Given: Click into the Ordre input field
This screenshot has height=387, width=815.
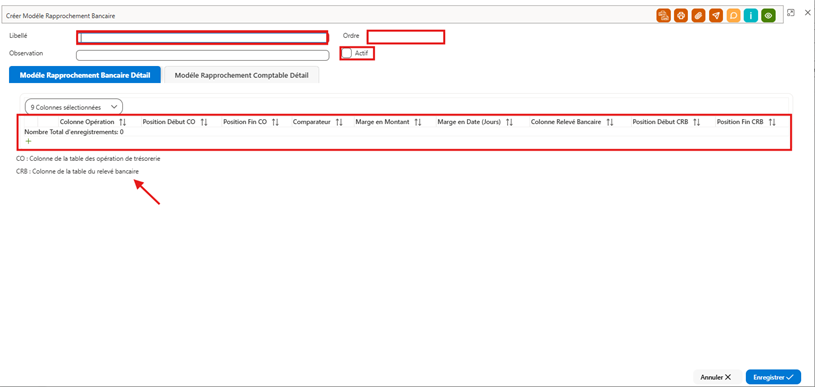Looking at the screenshot, I should [406, 37].
